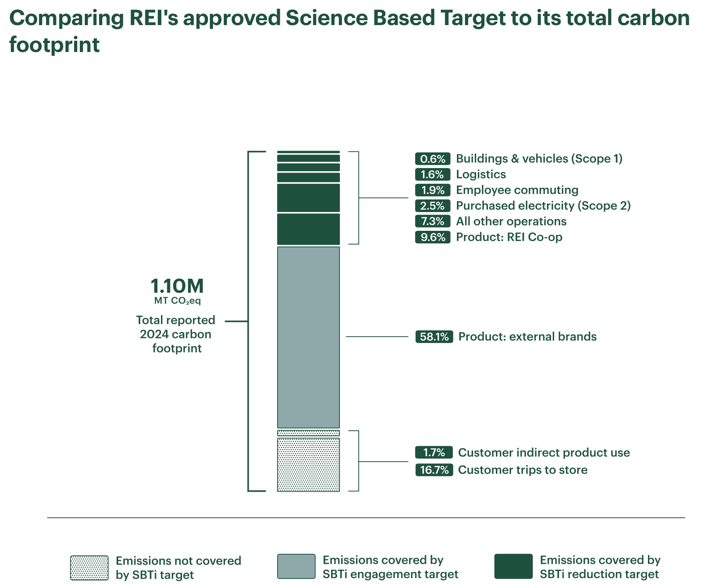Click the 'Customer indirect product use' label
This screenshot has width=721, height=588.
544,453
